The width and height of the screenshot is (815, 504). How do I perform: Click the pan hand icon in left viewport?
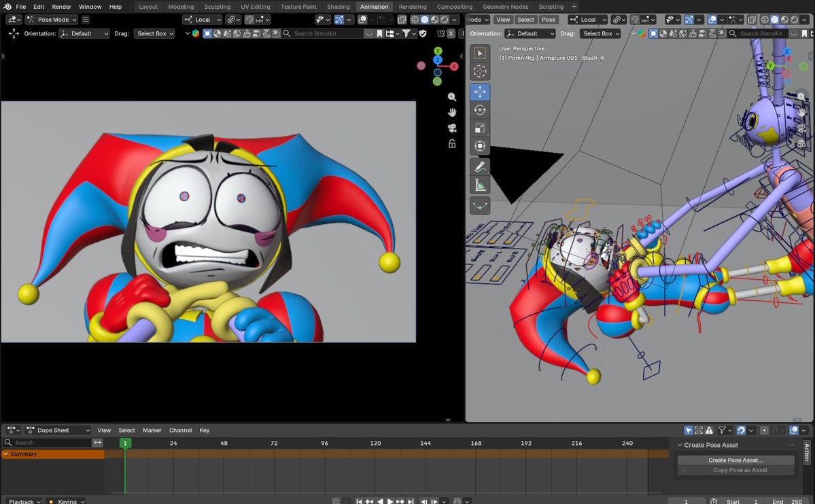(x=451, y=112)
